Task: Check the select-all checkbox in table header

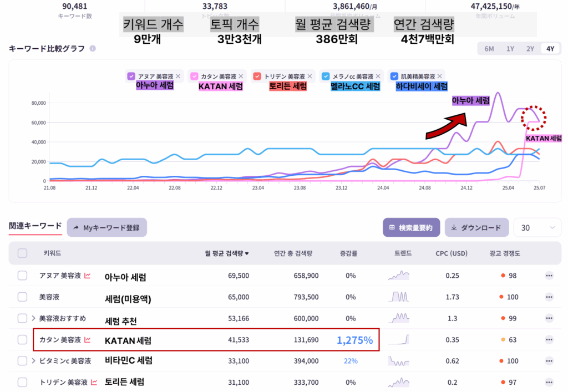Action: pyautogui.click(x=22, y=253)
